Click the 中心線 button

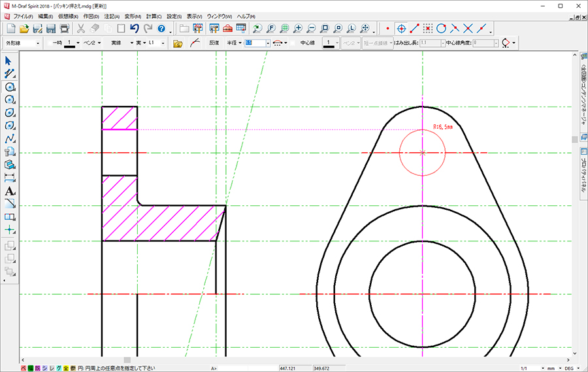pos(308,43)
